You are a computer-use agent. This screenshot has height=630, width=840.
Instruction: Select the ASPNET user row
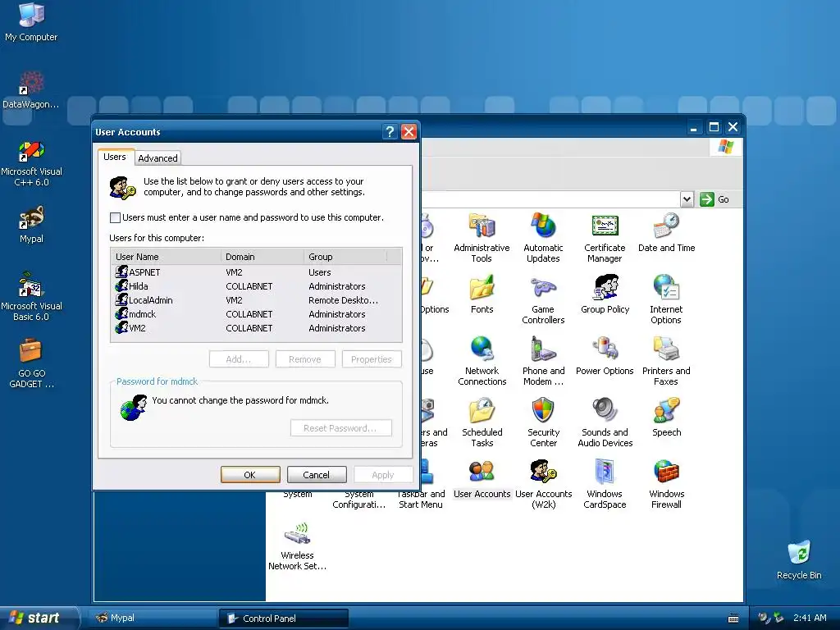click(x=256, y=272)
